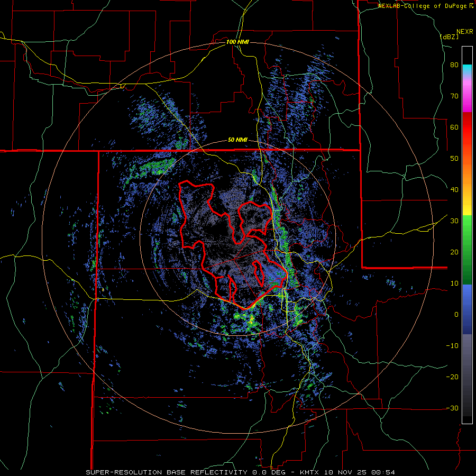Click the NEXR label above the scale

coord(464,32)
